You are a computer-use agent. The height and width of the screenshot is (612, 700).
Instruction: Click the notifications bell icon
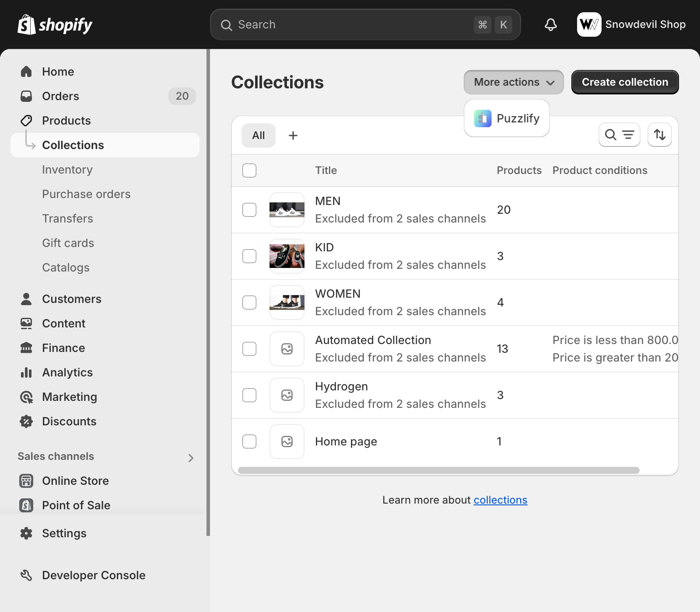tap(550, 24)
